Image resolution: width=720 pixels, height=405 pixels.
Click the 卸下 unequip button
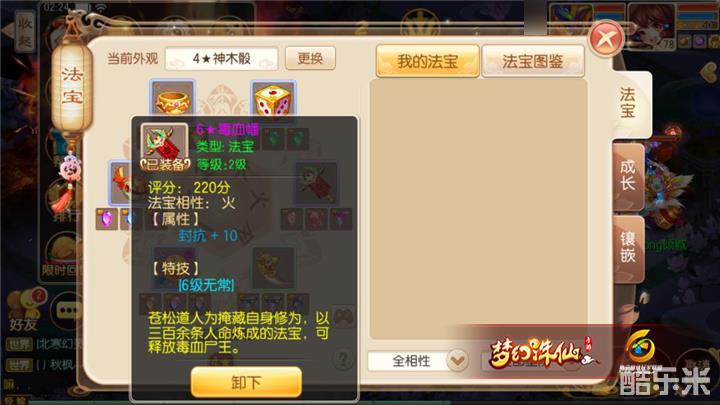click(x=246, y=382)
